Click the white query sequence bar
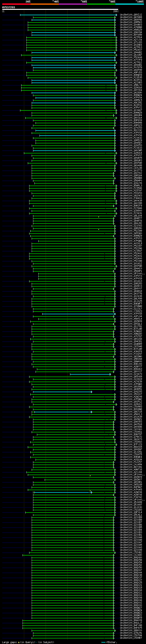146x644 pixels. tap(60, 9)
